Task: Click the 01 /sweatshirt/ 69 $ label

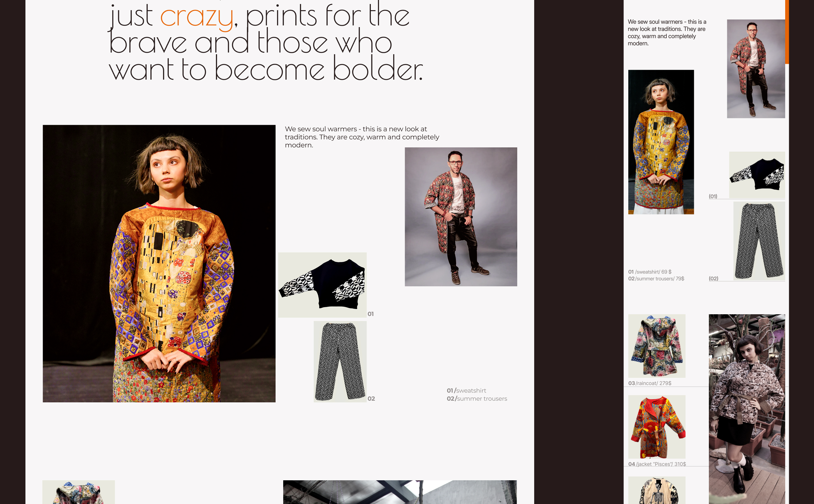Action: 650,272
